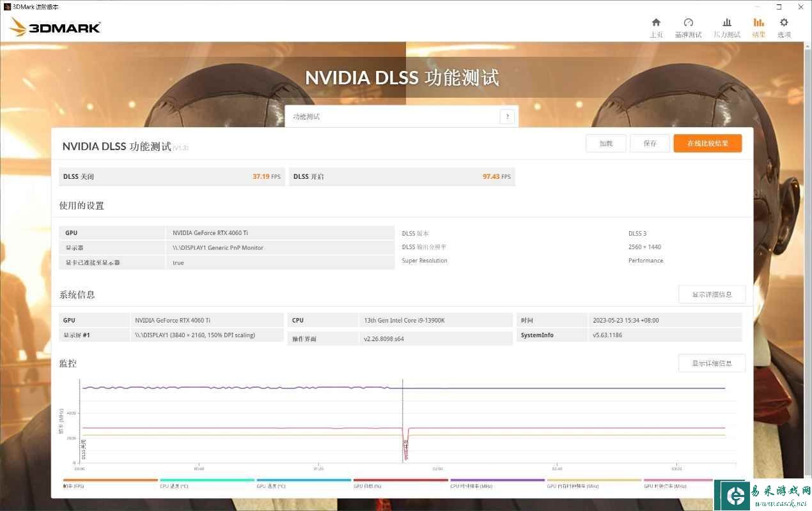Toggle the pink GPU core clock legend swatch

[x=678, y=480]
